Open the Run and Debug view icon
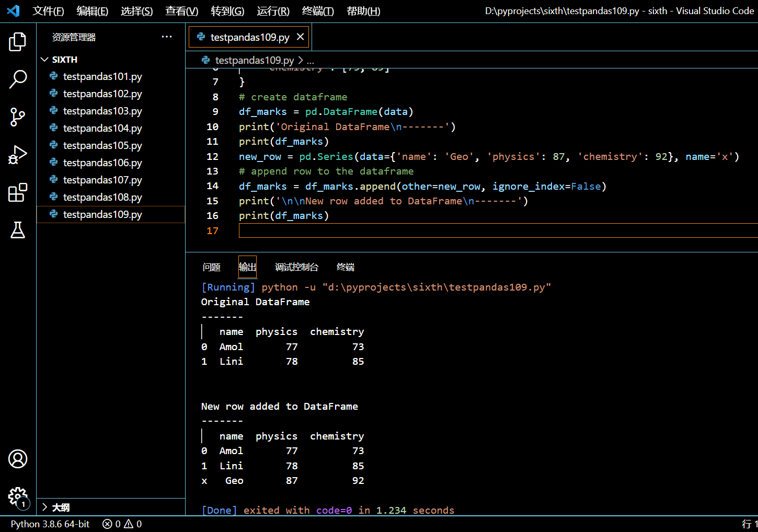The width and height of the screenshot is (758, 532). [18, 155]
